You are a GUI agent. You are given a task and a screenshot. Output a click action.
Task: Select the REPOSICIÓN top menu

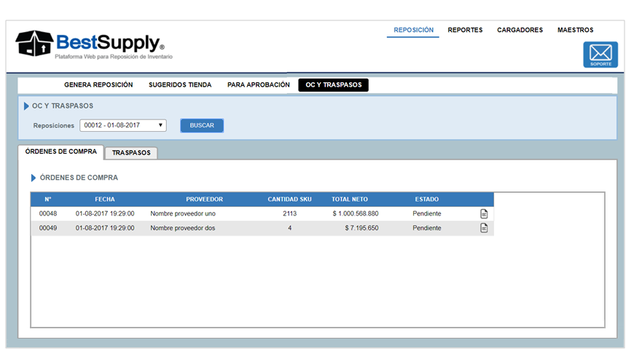(x=413, y=31)
